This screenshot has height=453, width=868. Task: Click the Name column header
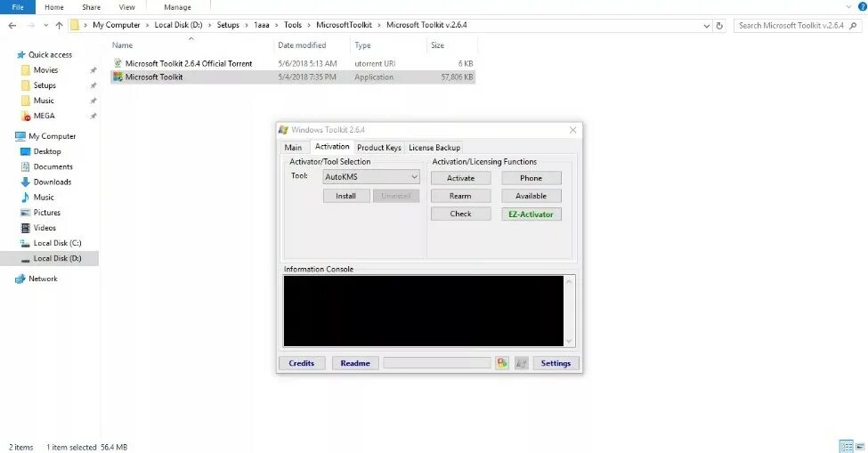(x=122, y=45)
